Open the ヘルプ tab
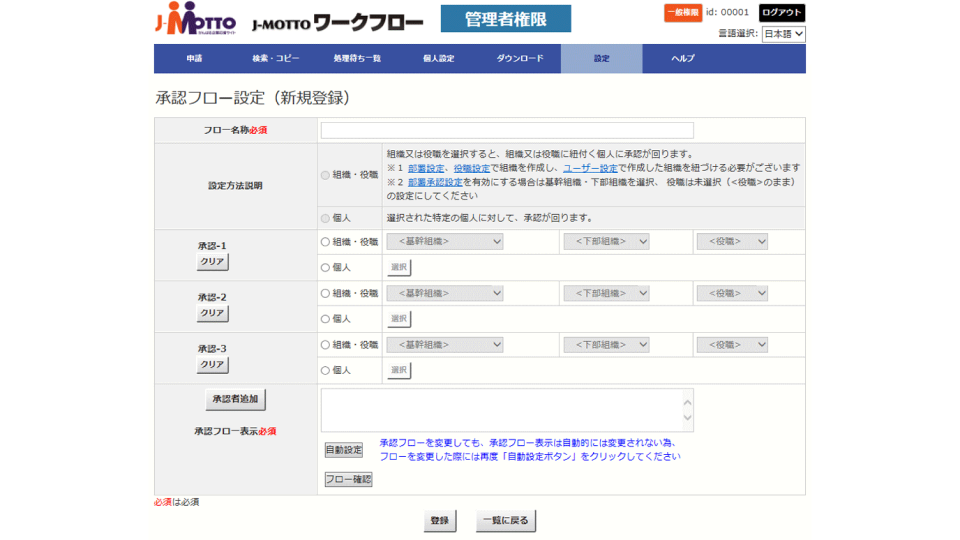 pos(683,59)
